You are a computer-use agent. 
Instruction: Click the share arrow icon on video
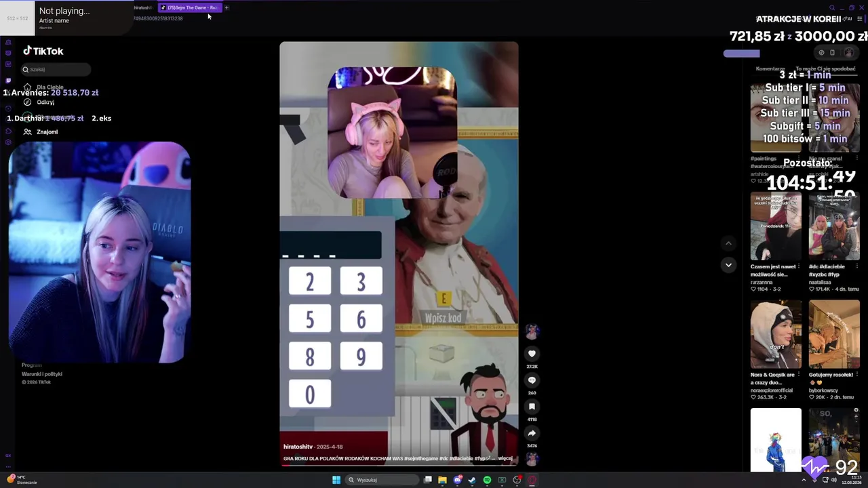(532, 433)
